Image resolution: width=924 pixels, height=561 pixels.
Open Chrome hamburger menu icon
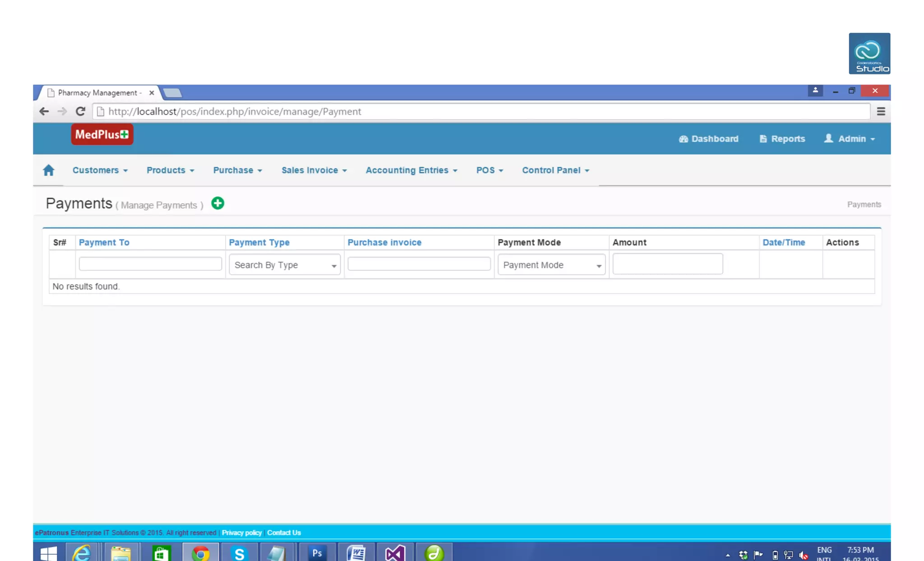pyautogui.click(x=881, y=111)
